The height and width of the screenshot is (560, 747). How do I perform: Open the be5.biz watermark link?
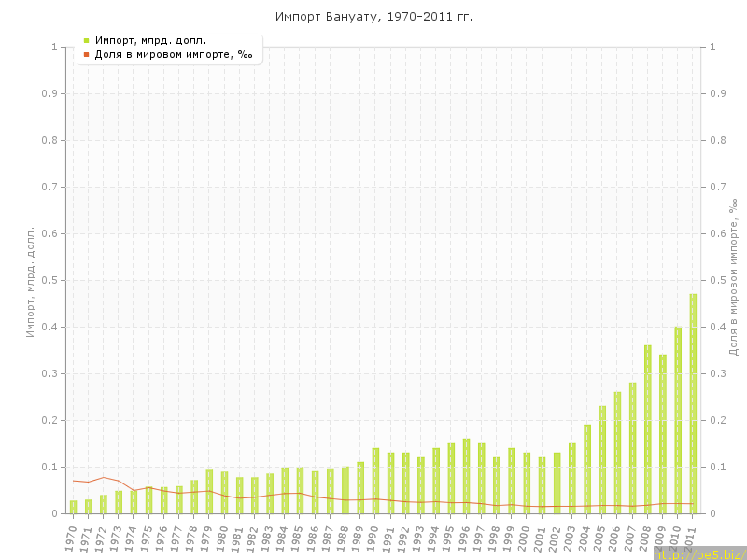pyautogui.click(x=698, y=553)
